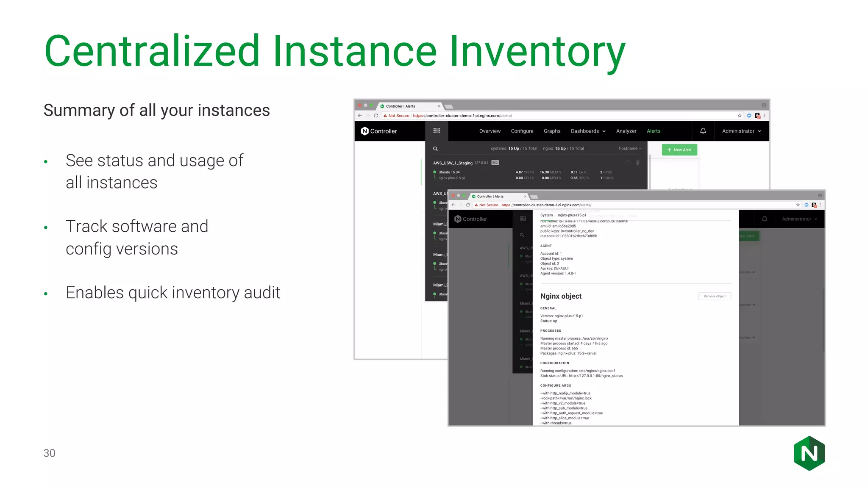
Task: Open Administrator menu in front window
Action: click(x=800, y=219)
